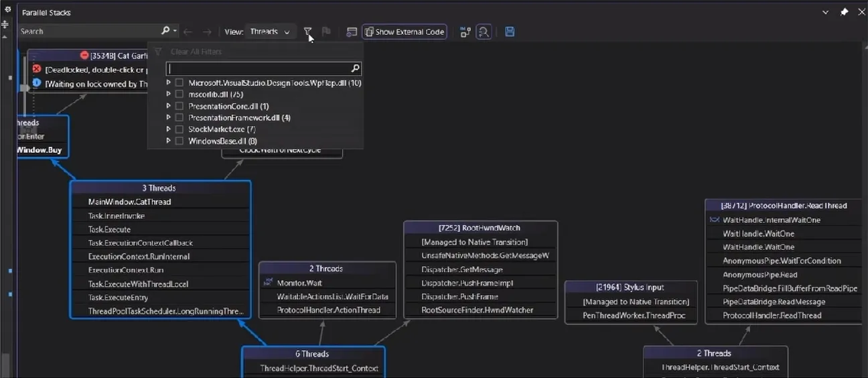Expand the WindowsBase.dll tree node
Image resolution: width=868 pixels, height=378 pixels.
pos(169,141)
